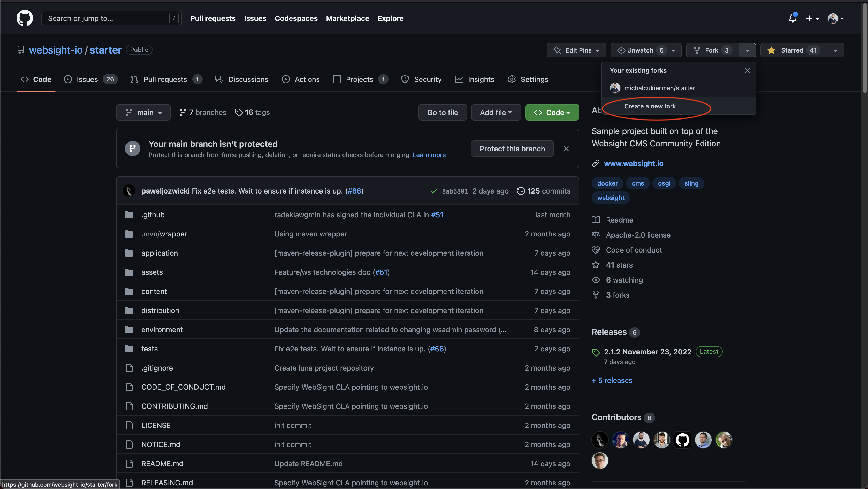Image resolution: width=868 pixels, height=489 pixels.
Task: Open the www.websight.io link
Action: (634, 163)
